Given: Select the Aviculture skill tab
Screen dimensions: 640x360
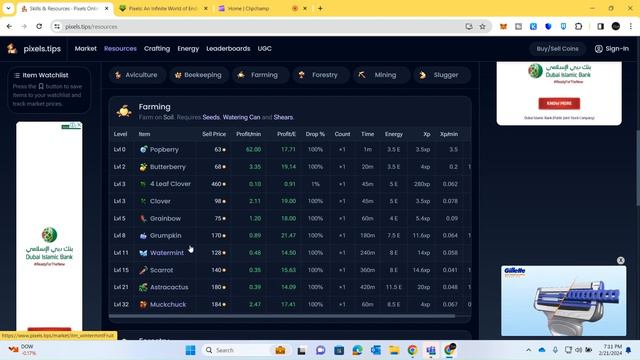Looking at the screenshot, I should [x=137, y=75].
